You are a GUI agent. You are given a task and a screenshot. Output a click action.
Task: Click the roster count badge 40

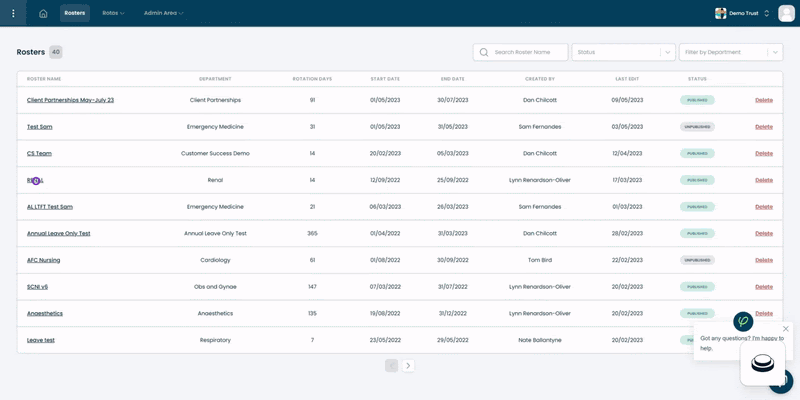(x=56, y=52)
